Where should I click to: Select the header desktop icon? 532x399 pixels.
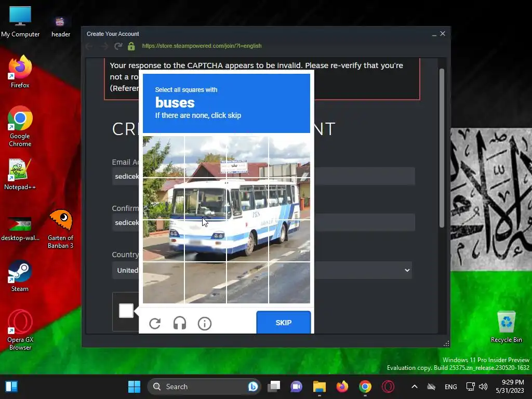point(60,26)
